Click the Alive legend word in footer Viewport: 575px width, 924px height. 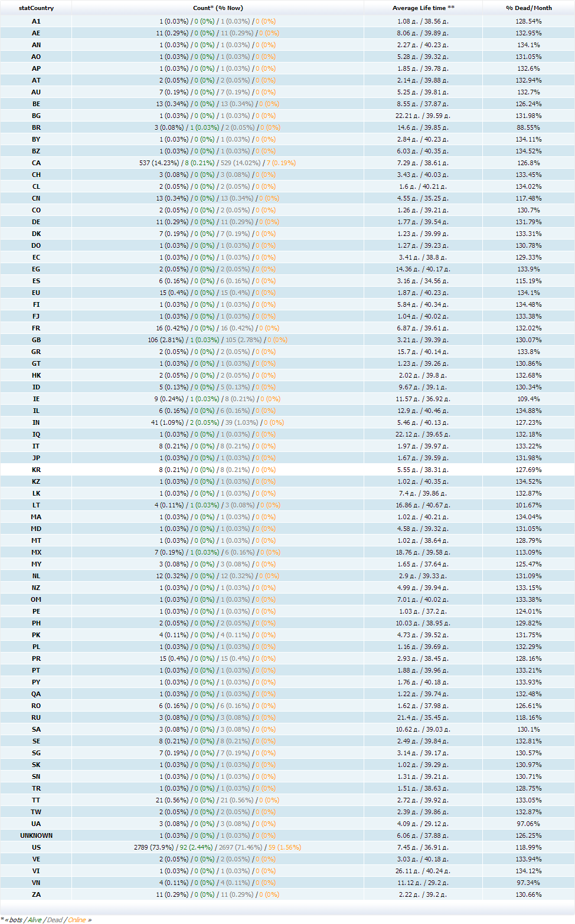point(35,920)
